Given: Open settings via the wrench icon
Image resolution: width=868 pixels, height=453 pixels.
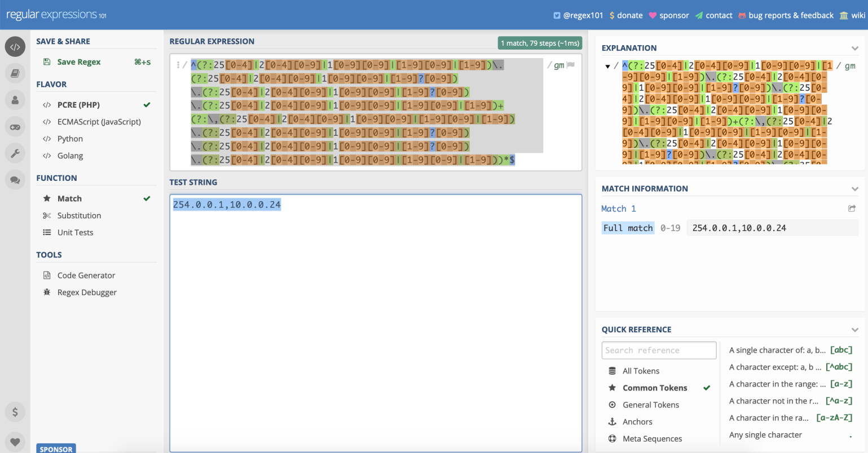Looking at the screenshot, I should [15, 153].
